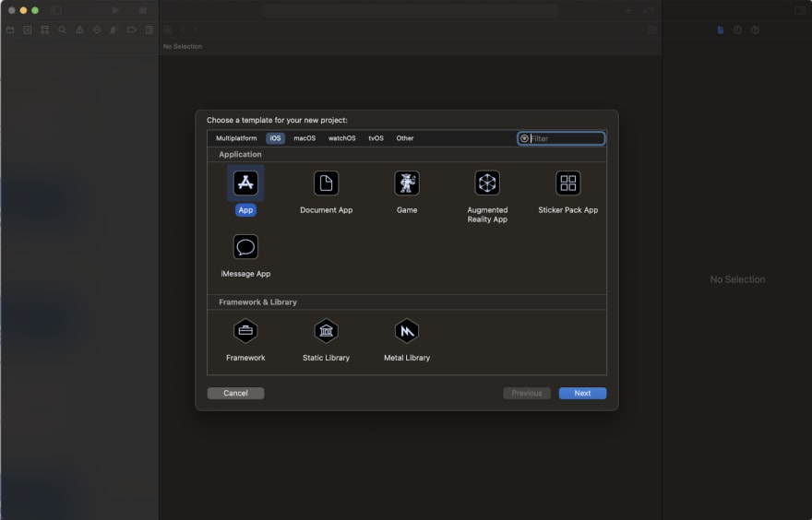Cancel the new project dialog

235,394
